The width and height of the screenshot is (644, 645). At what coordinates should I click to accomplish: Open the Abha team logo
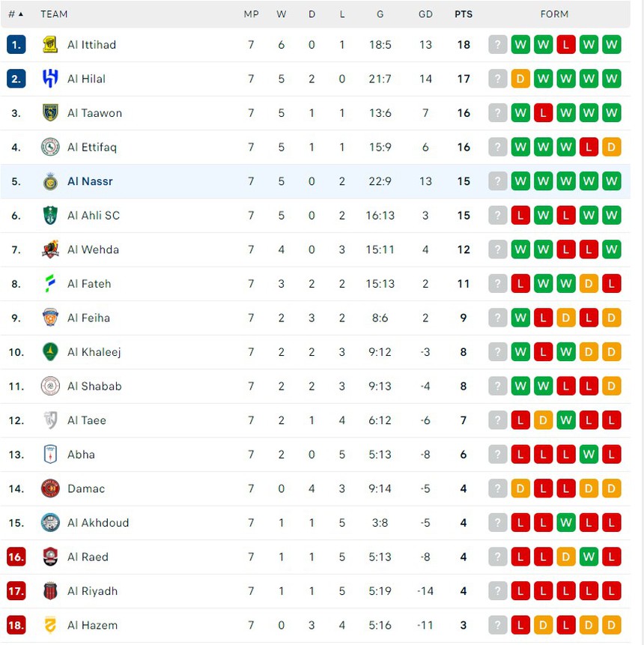[50, 455]
